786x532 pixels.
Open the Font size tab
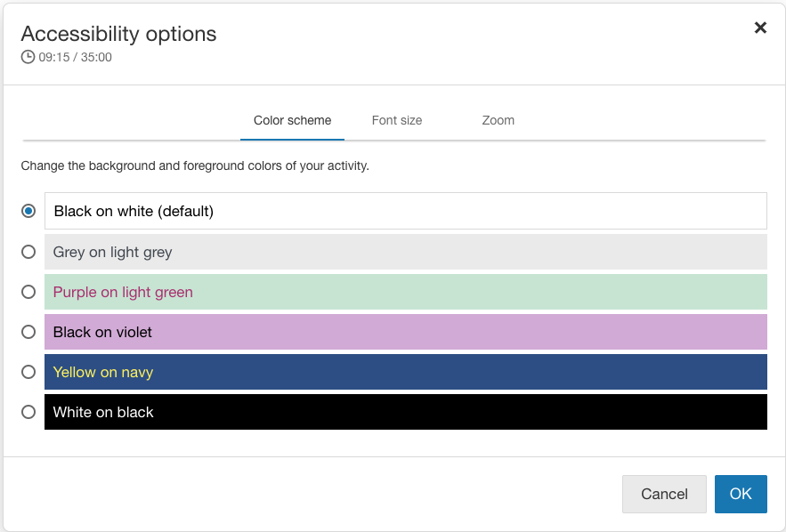397,120
